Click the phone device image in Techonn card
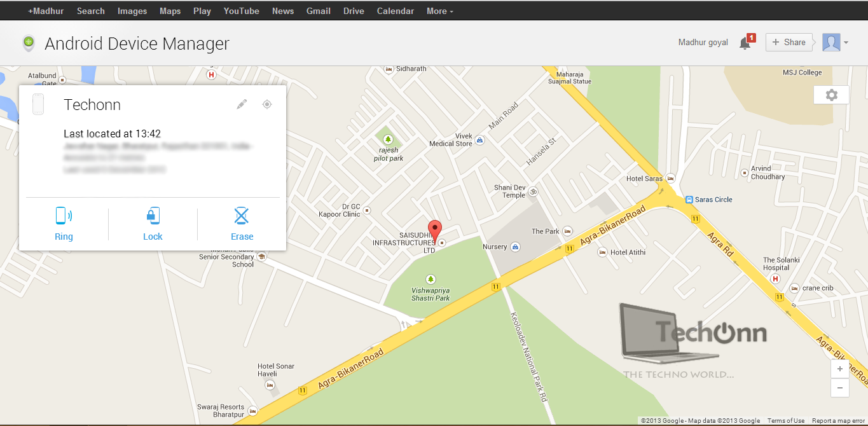Image resolution: width=868 pixels, height=426 pixels. pyautogui.click(x=38, y=104)
